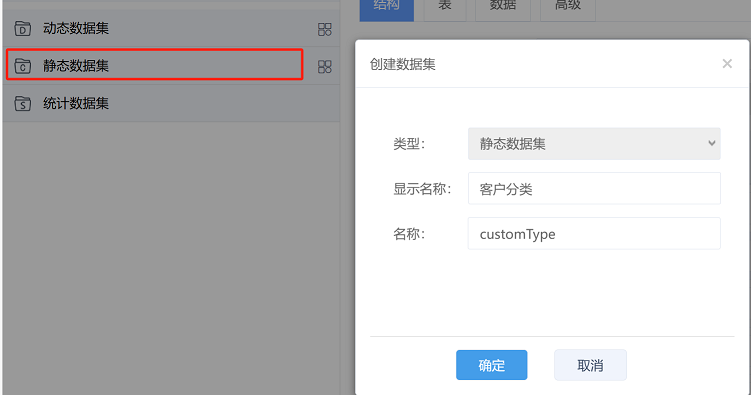Confirm with the 确定 button

[x=491, y=365]
